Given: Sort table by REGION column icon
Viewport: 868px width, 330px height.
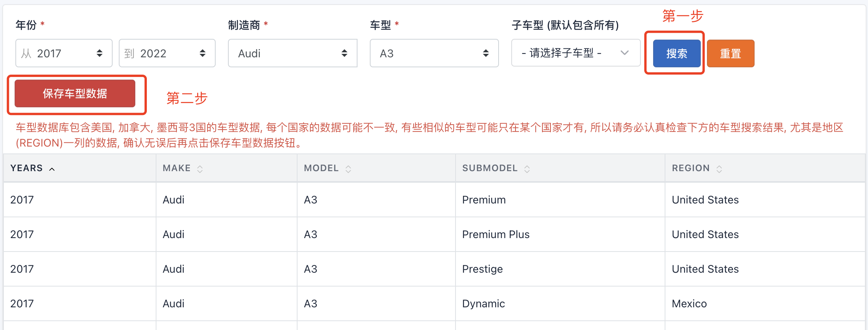Looking at the screenshot, I should 719,169.
